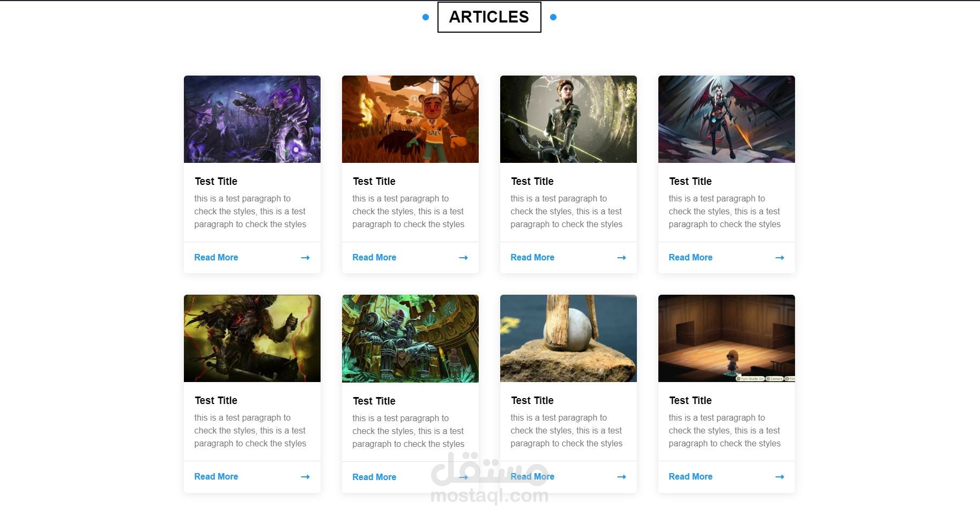Select Read More under dark knight article

216,476
